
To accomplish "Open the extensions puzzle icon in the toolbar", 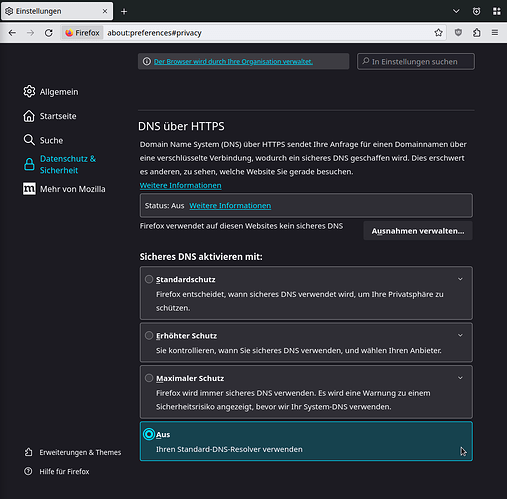I will tap(477, 33).
